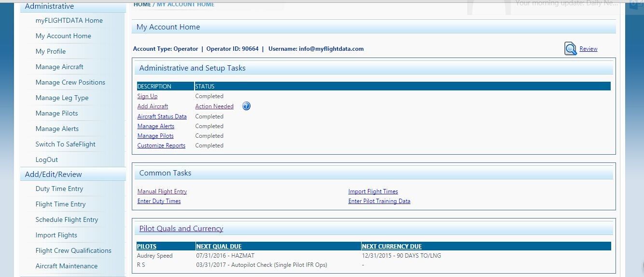
Task: Open Manage Aircraft in sidebar
Action: pos(59,67)
